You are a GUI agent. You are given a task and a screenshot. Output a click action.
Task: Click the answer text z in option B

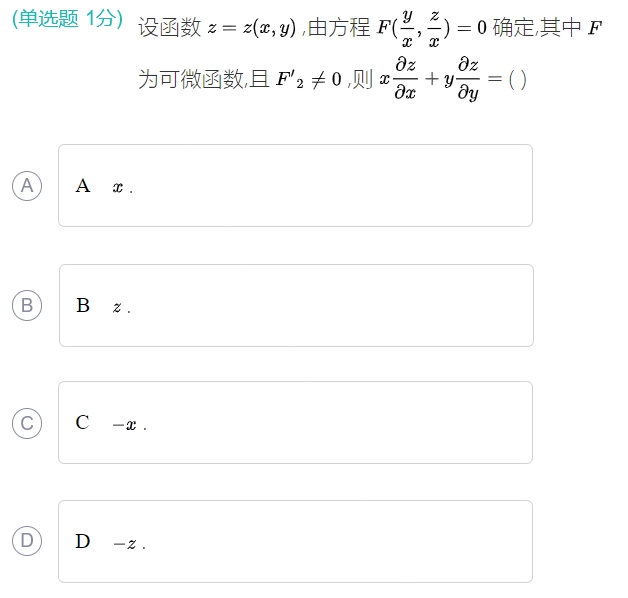117,307
